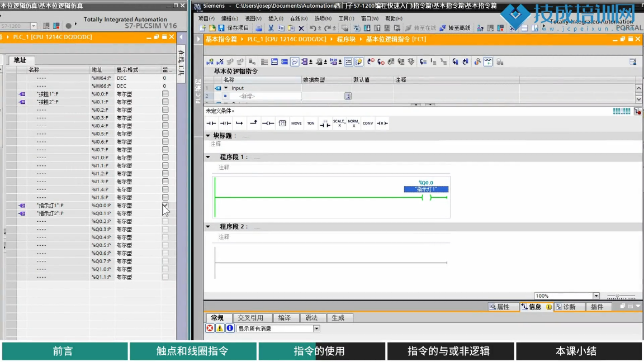Check the %I0.2:P input bit box
The width and height of the screenshot is (644, 362).
[x=165, y=109]
